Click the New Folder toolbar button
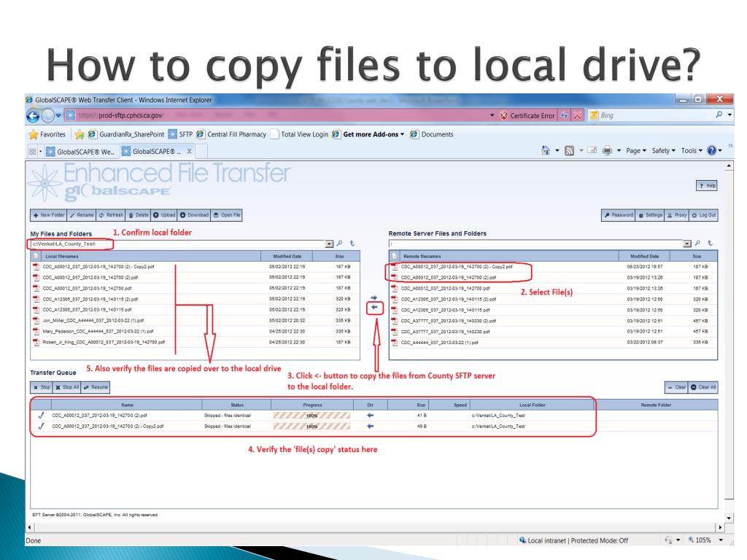The width and height of the screenshot is (747, 560). (x=49, y=215)
